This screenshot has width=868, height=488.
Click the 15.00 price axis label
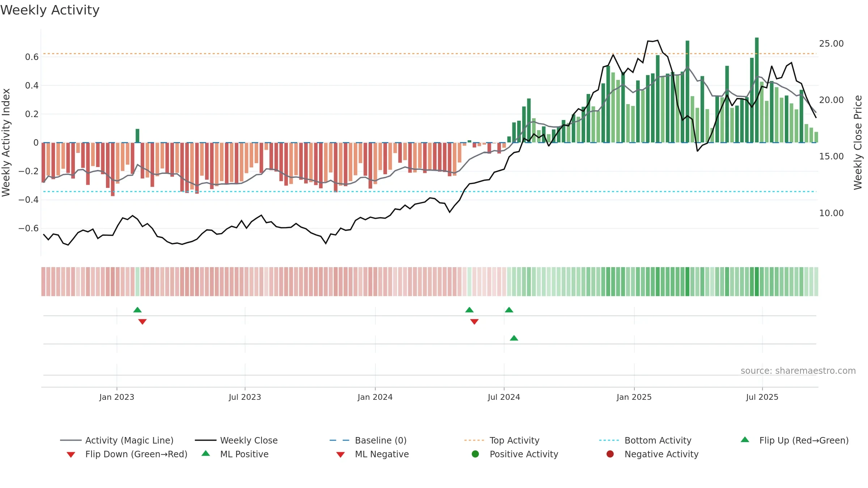(x=831, y=157)
